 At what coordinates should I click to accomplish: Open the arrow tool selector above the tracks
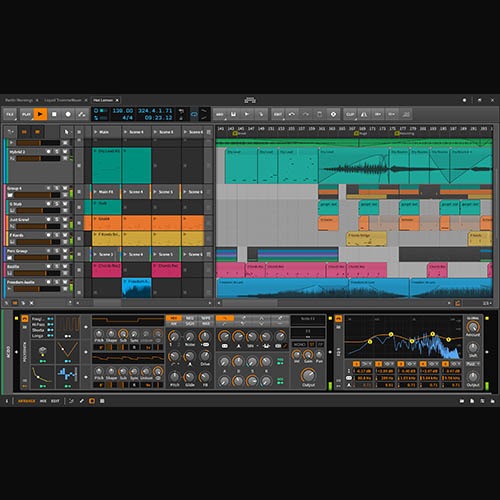pos(66,132)
